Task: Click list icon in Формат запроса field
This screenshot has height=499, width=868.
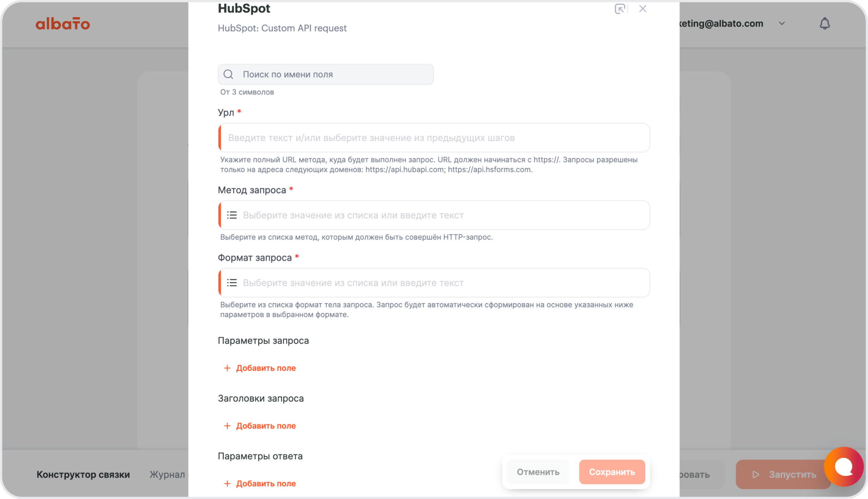Action: tap(232, 283)
